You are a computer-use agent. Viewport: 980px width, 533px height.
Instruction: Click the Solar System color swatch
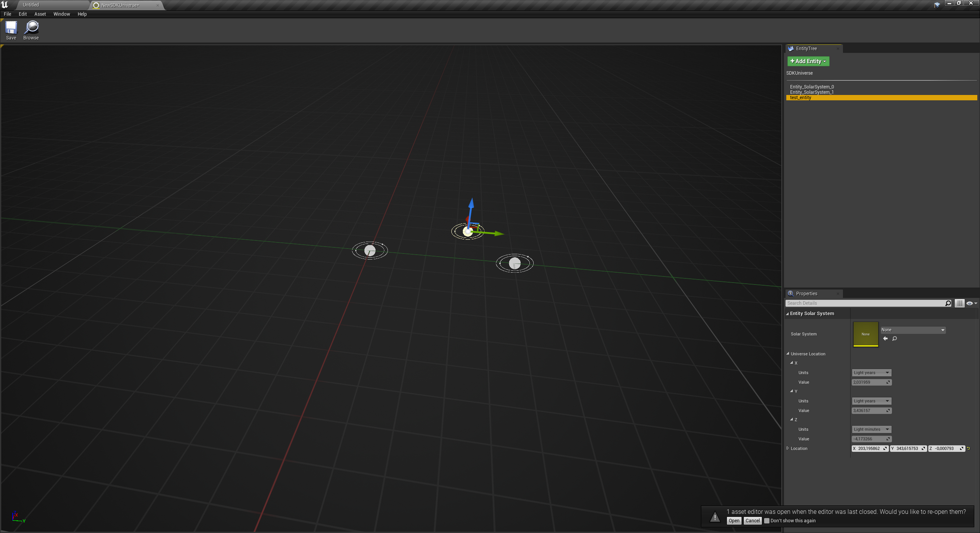(x=865, y=333)
